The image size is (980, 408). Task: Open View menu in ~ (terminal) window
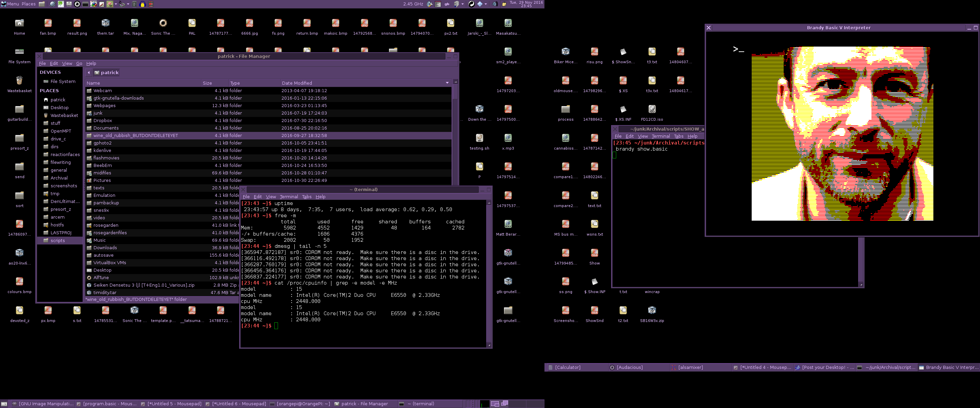271,197
